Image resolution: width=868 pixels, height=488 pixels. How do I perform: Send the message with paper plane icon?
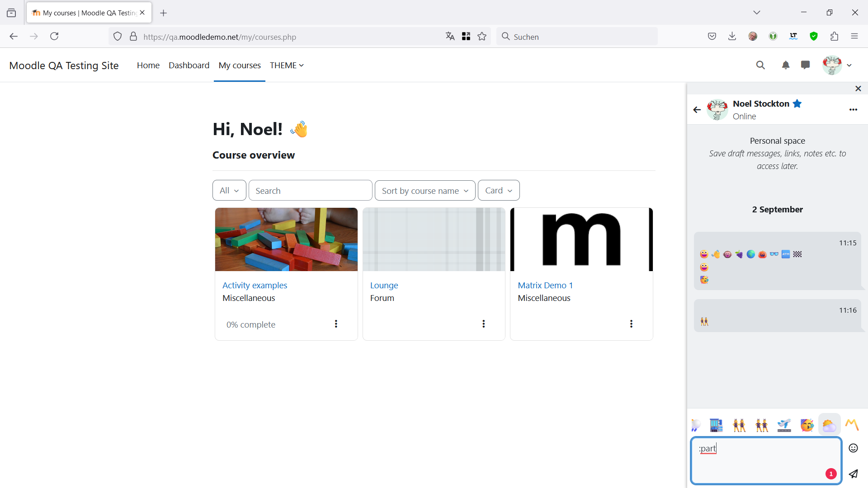point(853,474)
